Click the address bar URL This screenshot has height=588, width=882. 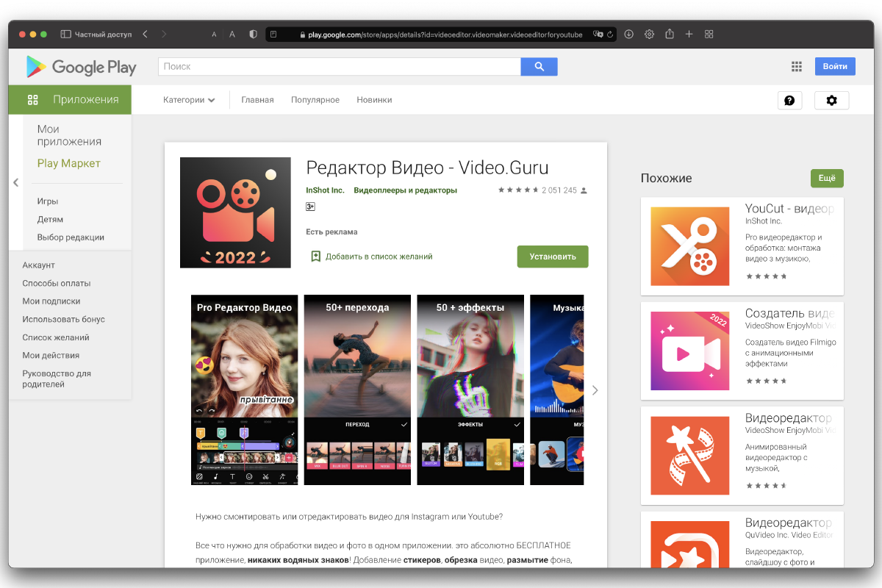(445, 35)
